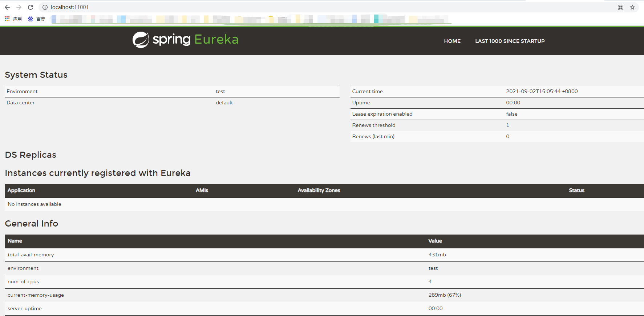The width and height of the screenshot is (644, 316).
Task: Select the Data center value 'default'
Action: point(224,103)
